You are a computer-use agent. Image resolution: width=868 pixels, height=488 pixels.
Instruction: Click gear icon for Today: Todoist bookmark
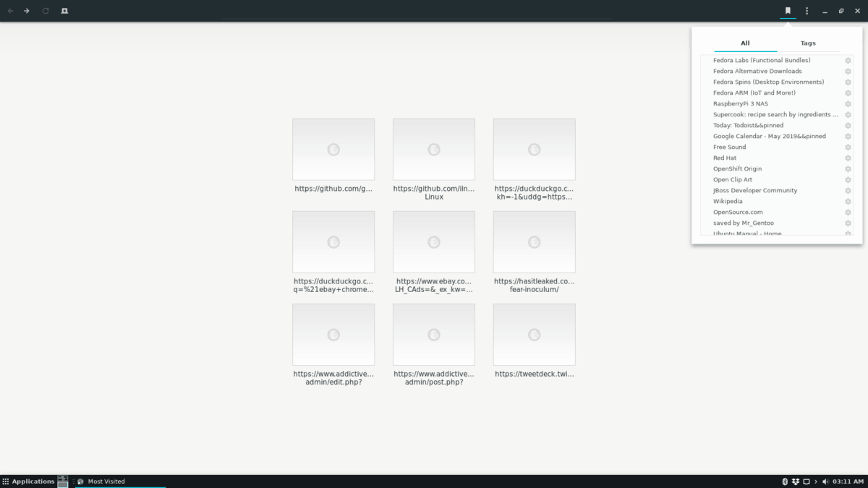click(848, 126)
